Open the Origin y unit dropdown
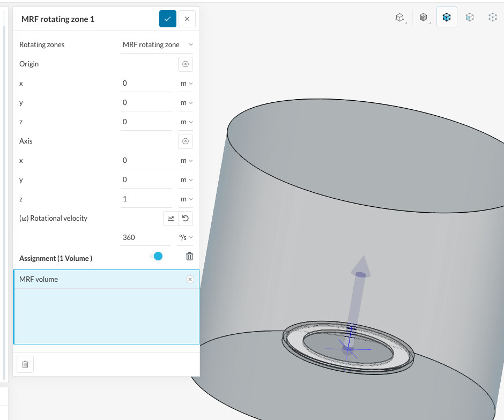 pyautogui.click(x=186, y=103)
